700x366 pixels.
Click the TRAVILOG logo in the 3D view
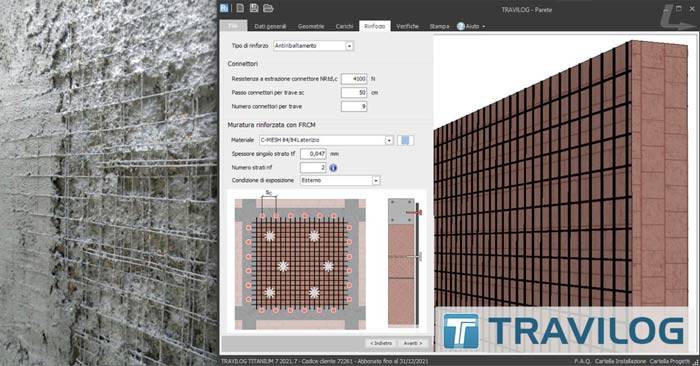pyautogui.click(x=564, y=331)
